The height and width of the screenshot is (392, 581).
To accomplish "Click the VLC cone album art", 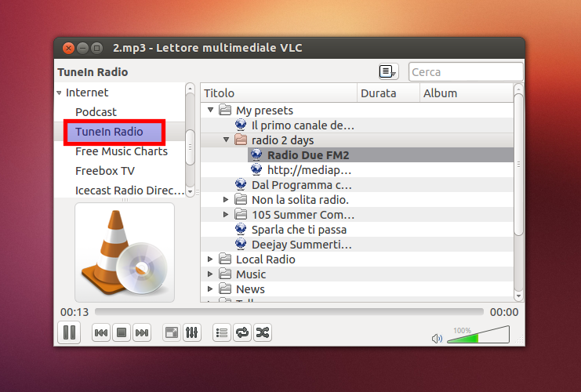I will point(125,252).
